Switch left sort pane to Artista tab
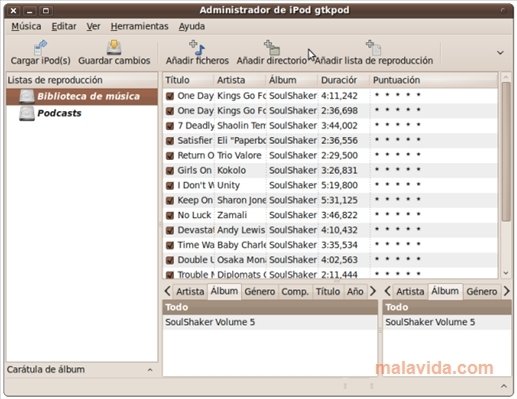This screenshot has height=399, width=517. (190, 292)
